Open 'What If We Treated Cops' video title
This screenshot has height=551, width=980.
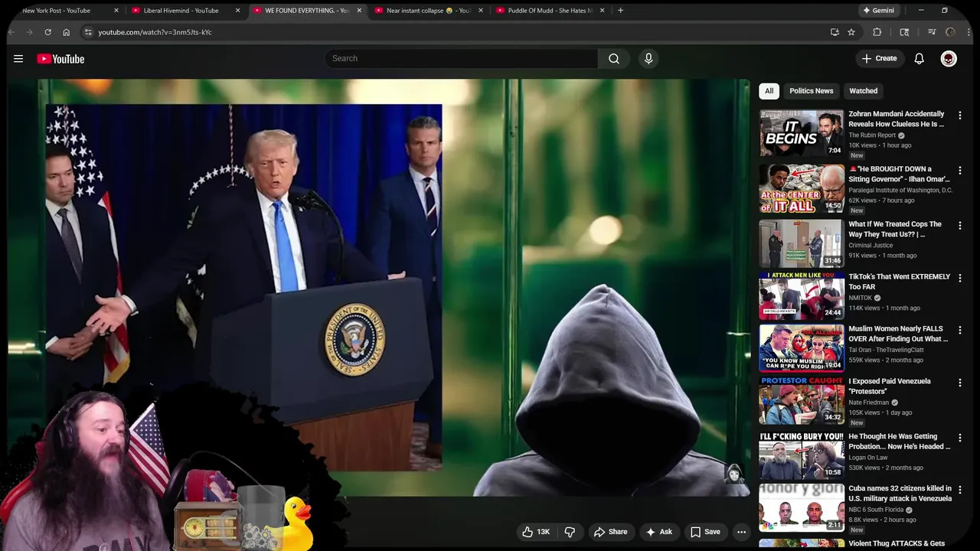coord(895,229)
